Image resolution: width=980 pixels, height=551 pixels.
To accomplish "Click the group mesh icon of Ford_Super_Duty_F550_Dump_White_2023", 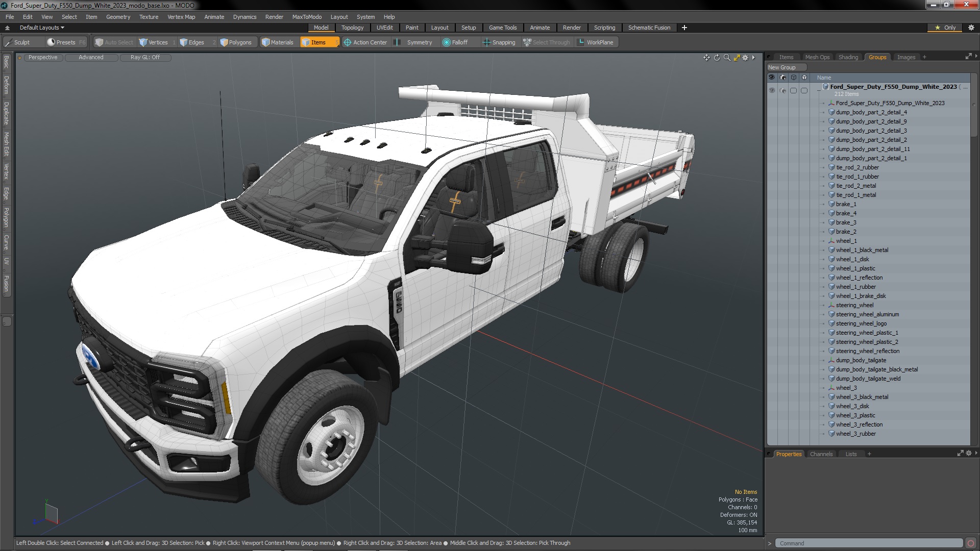I will point(825,87).
